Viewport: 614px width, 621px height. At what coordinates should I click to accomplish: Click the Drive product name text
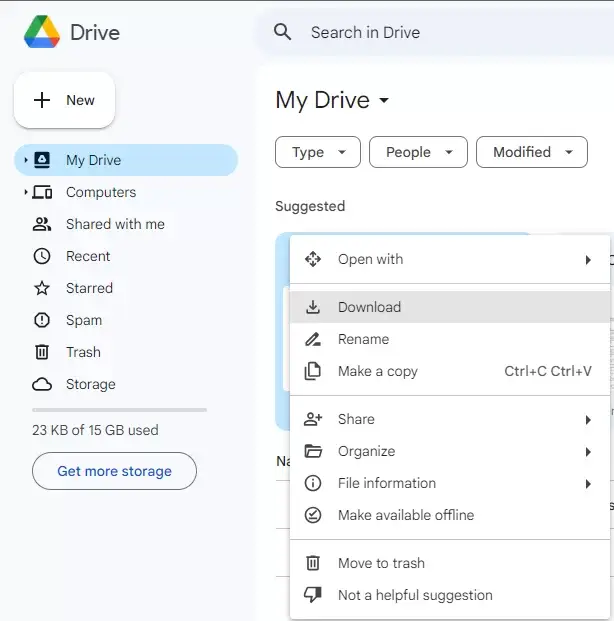pyautogui.click(x=95, y=32)
